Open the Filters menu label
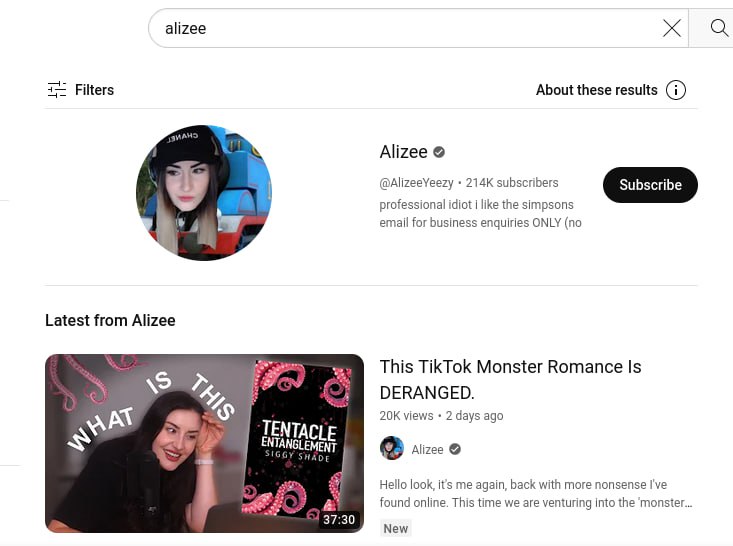The width and height of the screenshot is (733, 546). [x=94, y=90]
